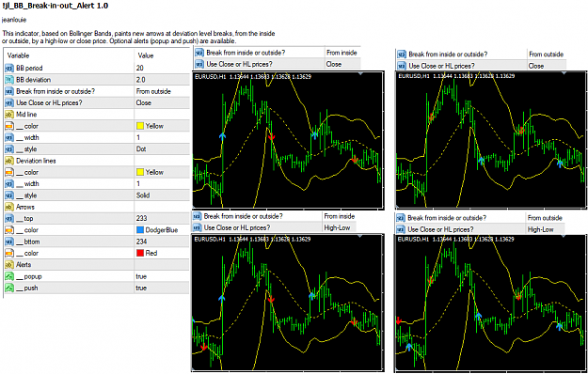Open the Mid line style 'Dot' value
588x374 pixels.
click(141, 149)
